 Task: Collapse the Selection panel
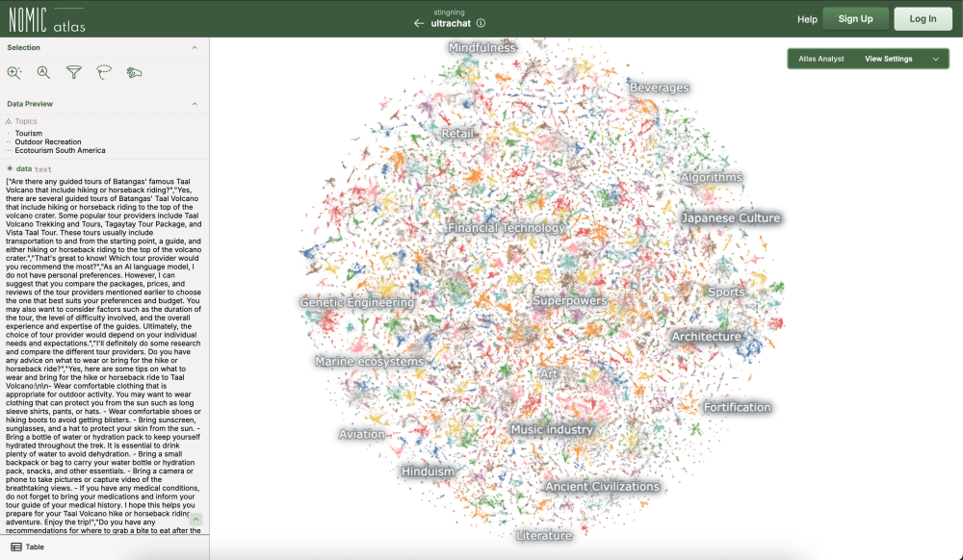pos(195,47)
